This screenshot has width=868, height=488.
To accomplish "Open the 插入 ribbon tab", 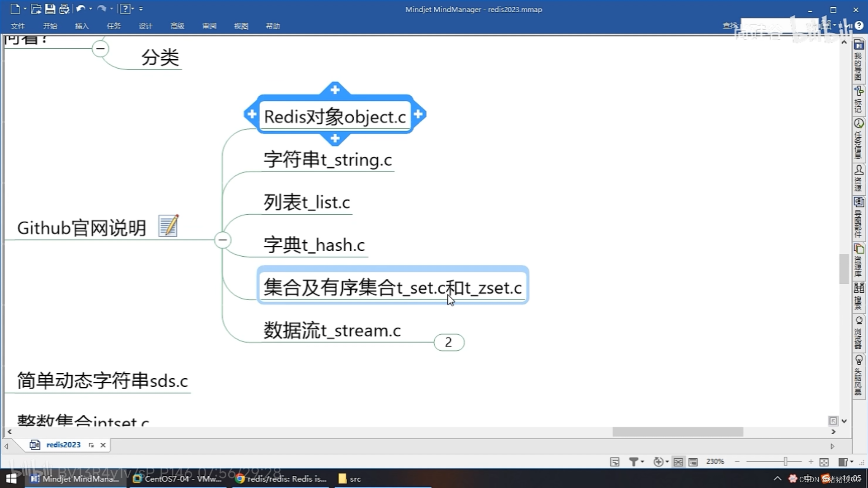I will pyautogui.click(x=82, y=26).
